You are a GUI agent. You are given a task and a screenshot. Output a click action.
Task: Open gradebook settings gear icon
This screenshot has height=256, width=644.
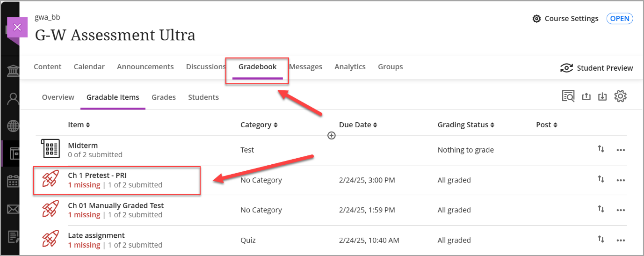[x=620, y=96]
